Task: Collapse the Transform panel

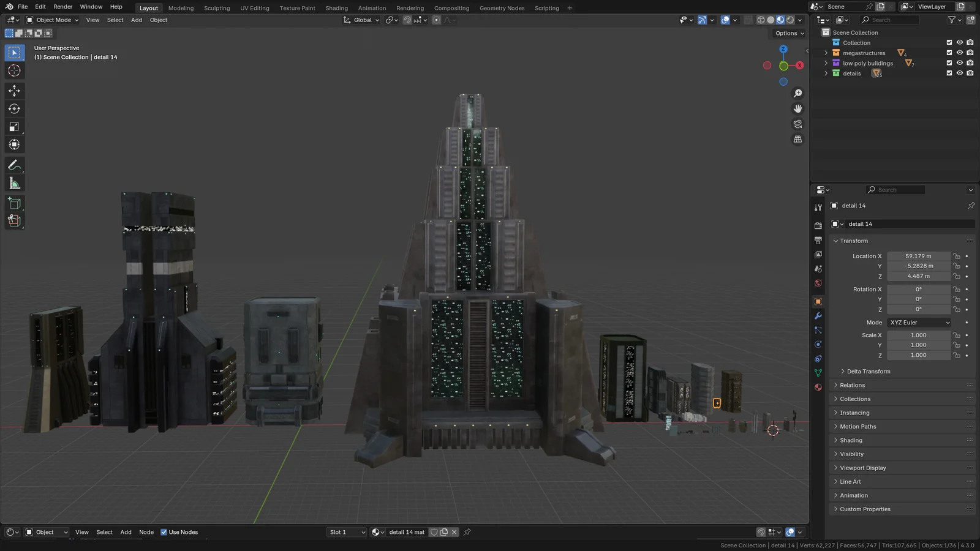Action: 853,241
